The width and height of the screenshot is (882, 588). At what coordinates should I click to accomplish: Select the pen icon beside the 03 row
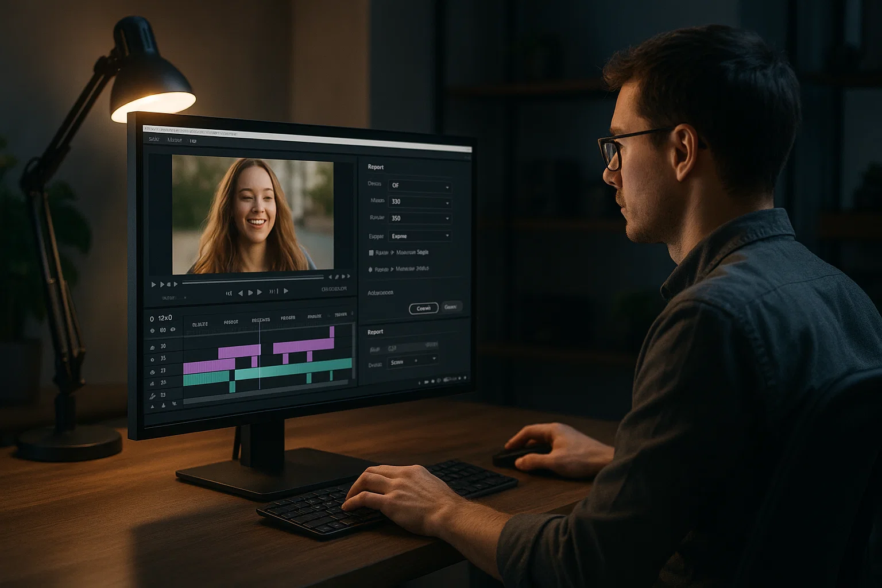point(153,396)
